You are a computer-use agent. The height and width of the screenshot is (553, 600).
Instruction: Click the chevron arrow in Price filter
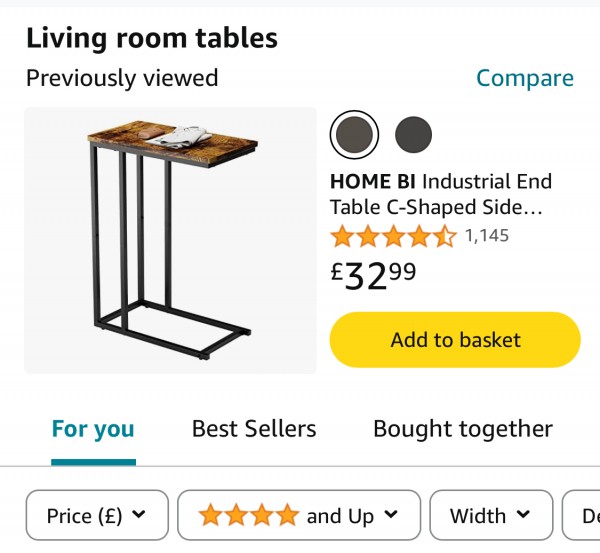pyautogui.click(x=139, y=515)
